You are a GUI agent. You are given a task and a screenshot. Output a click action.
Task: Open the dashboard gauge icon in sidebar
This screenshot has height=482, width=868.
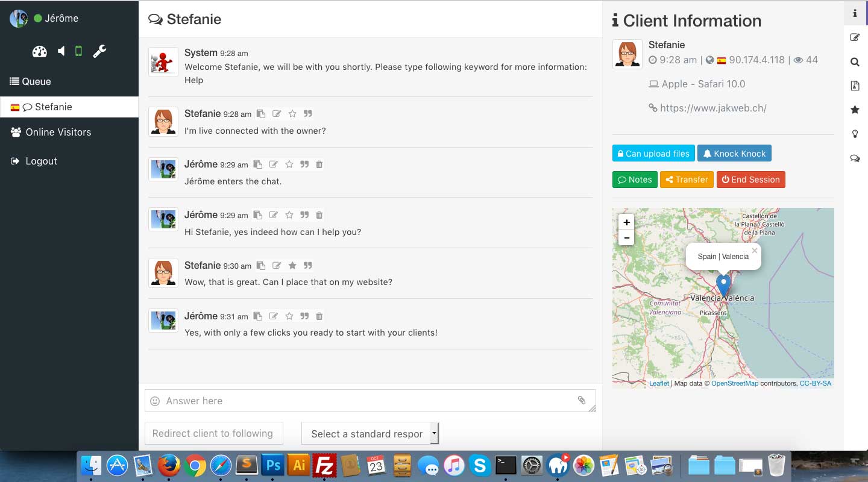point(39,51)
